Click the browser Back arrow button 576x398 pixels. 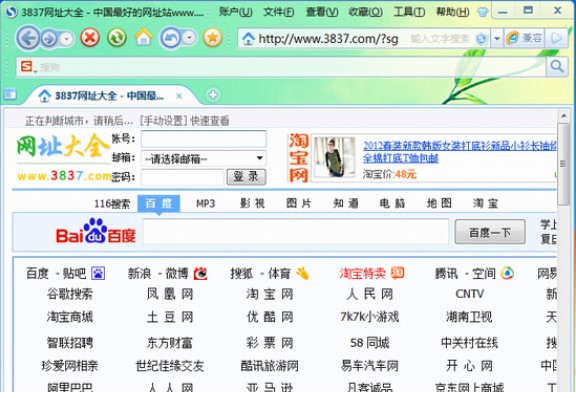pos(28,38)
